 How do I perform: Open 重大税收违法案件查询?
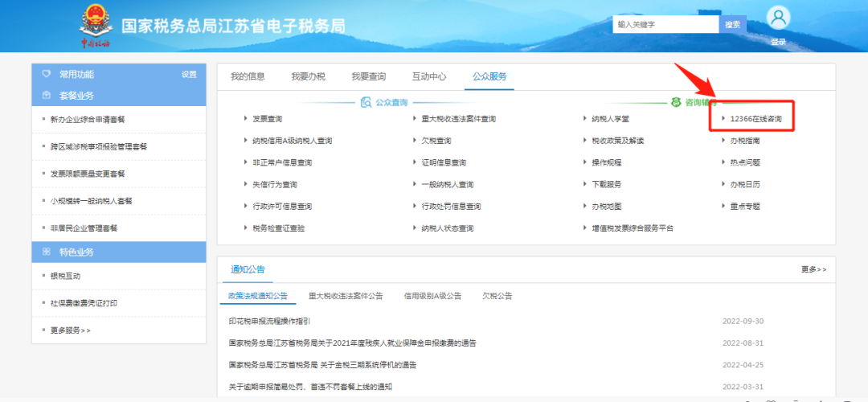pos(458,119)
